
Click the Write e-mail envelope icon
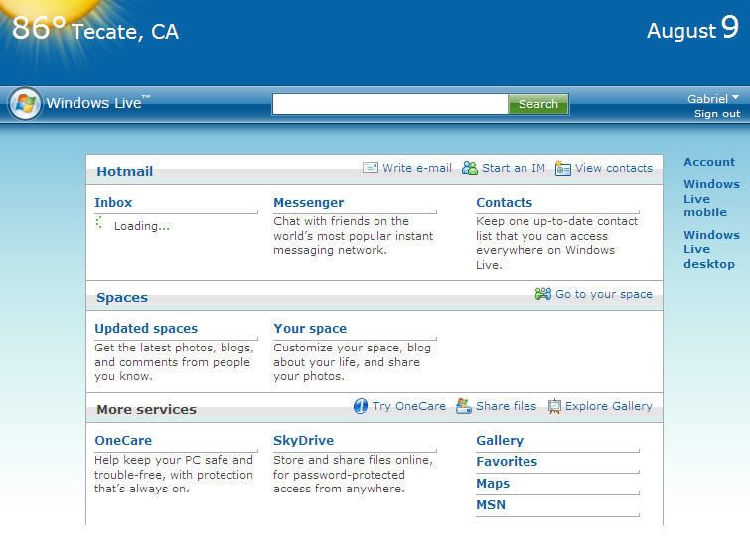click(371, 168)
